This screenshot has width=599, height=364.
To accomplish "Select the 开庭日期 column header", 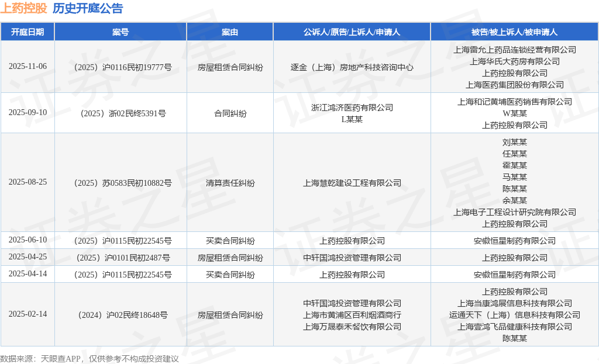I will [27, 32].
